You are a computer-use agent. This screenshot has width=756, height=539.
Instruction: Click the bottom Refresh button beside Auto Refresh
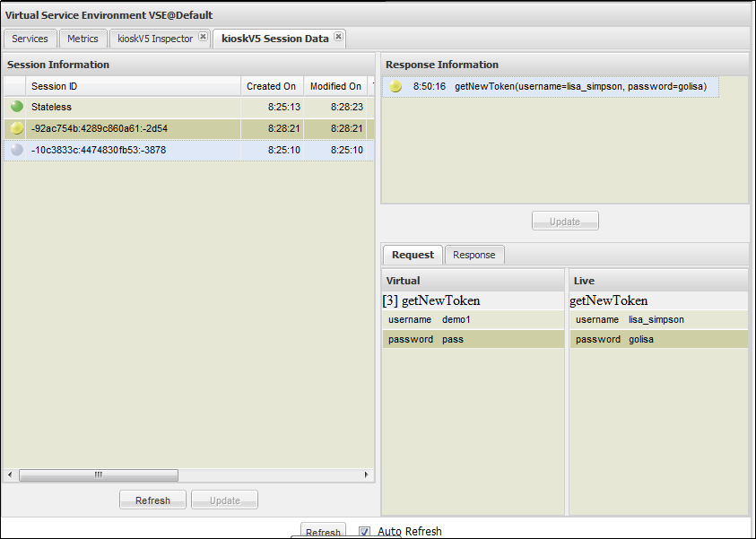pos(323,531)
